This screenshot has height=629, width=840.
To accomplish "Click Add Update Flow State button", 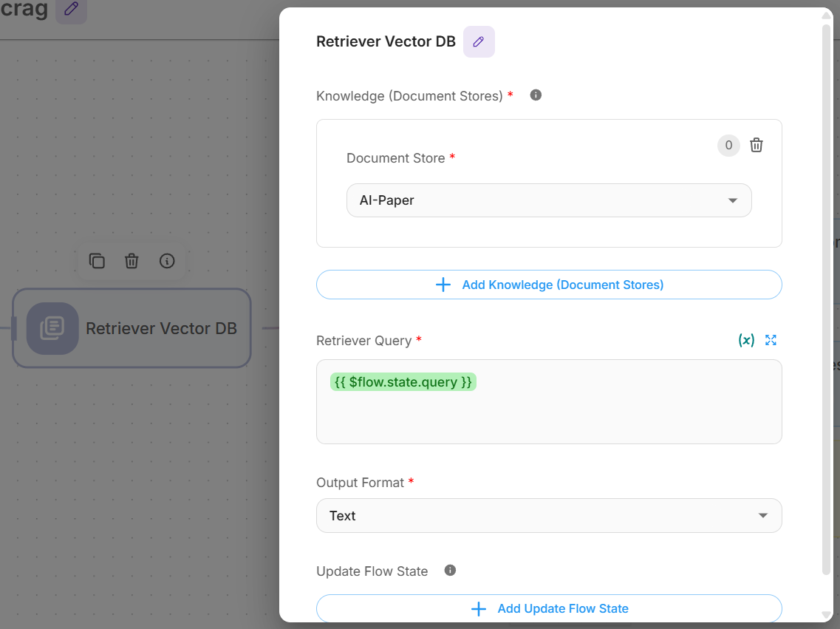I will 548,609.
